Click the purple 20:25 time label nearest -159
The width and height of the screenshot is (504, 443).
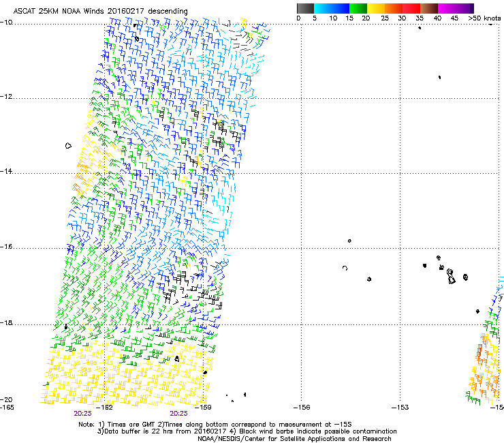point(178,414)
